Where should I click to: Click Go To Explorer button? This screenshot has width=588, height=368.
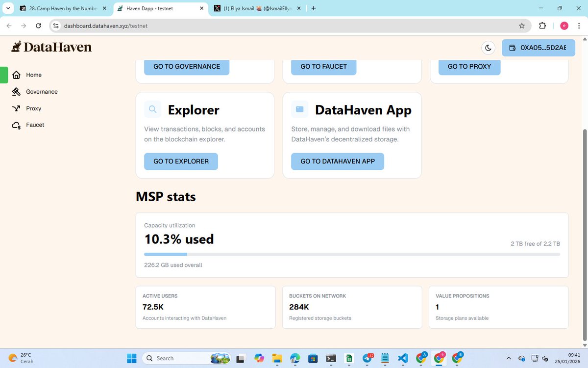point(181,161)
